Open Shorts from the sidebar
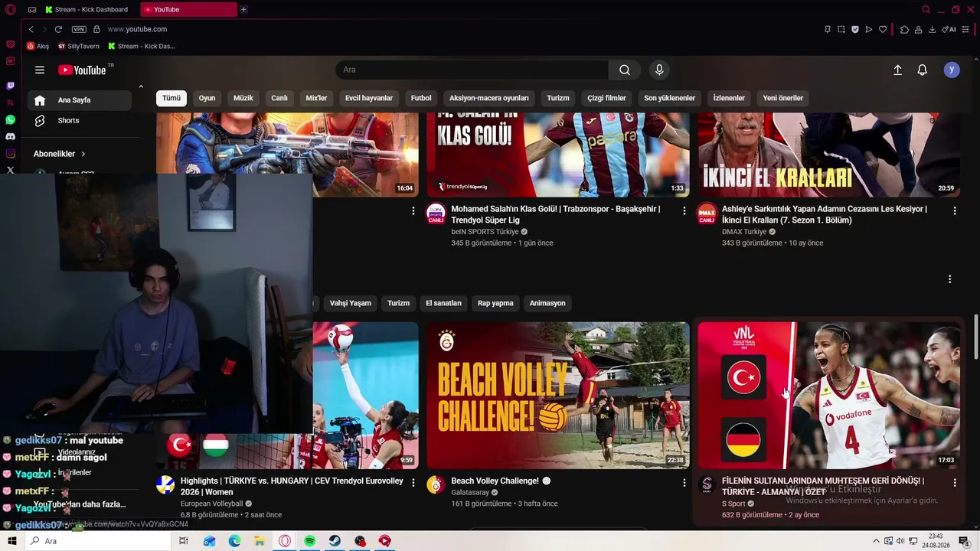 (x=80, y=121)
